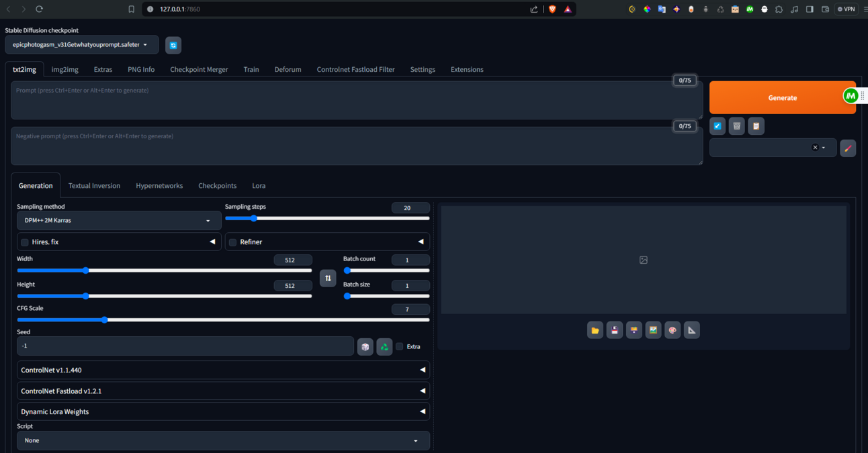Screen dimensions: 868x453
Task: Click the orange Generate button
Action: pyautogui.click(x=783, y=98)
